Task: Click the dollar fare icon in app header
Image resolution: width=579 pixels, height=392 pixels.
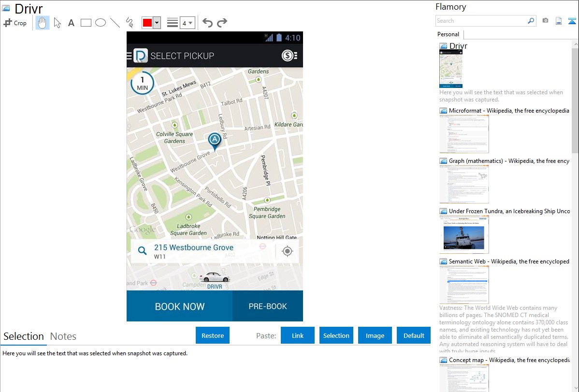Action: (x=289, y=56)
